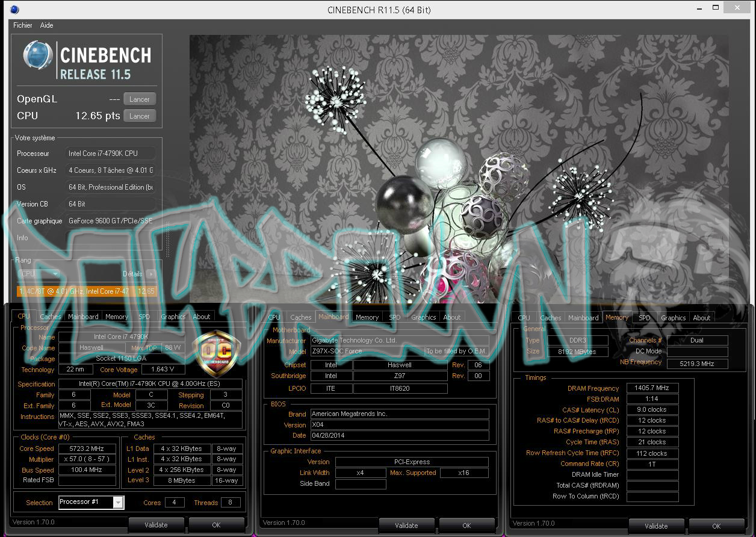Click the LPCIO value IT8620
Screen dimensions: 756x537
[400, 389]
